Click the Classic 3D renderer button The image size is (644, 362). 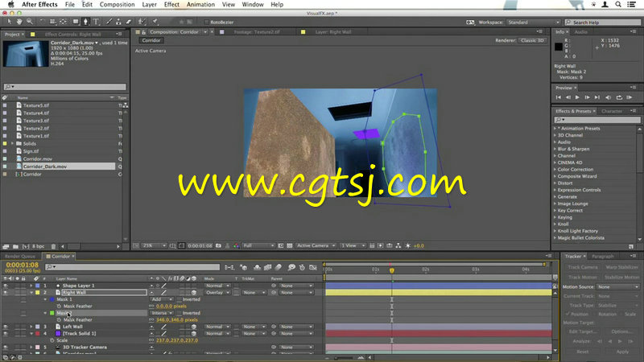(x=532, y=40)
